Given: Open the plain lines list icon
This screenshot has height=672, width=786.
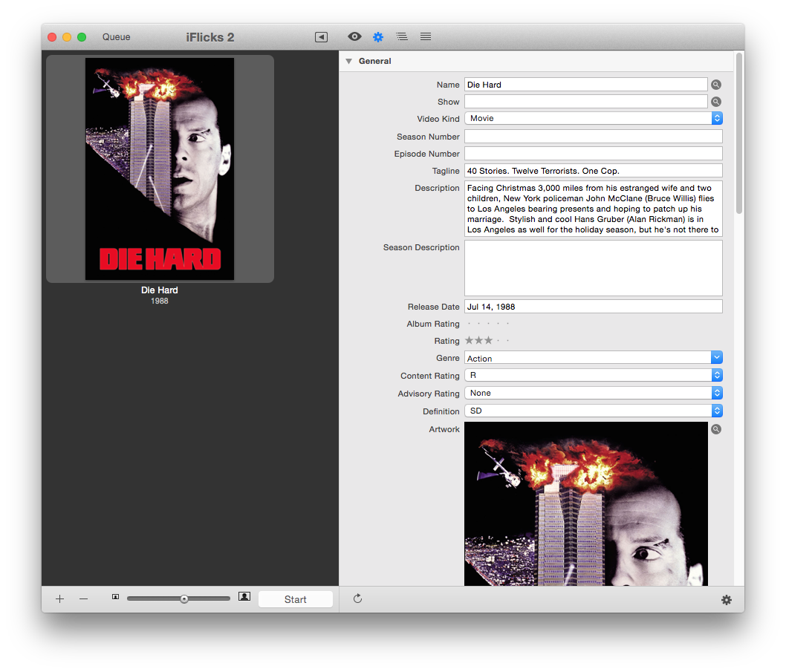Looking at the screenshot, I should pyautogui.click(x=426, y=36).
